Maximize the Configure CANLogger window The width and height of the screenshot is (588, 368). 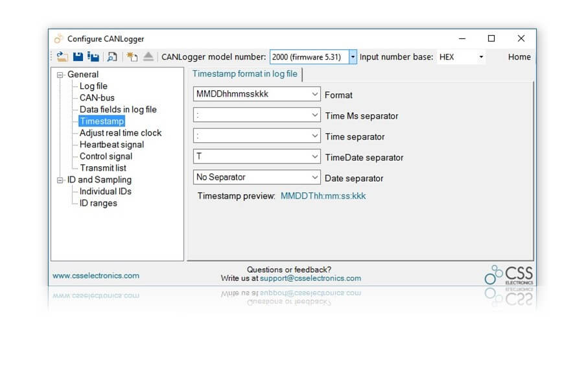coord(491,38)
